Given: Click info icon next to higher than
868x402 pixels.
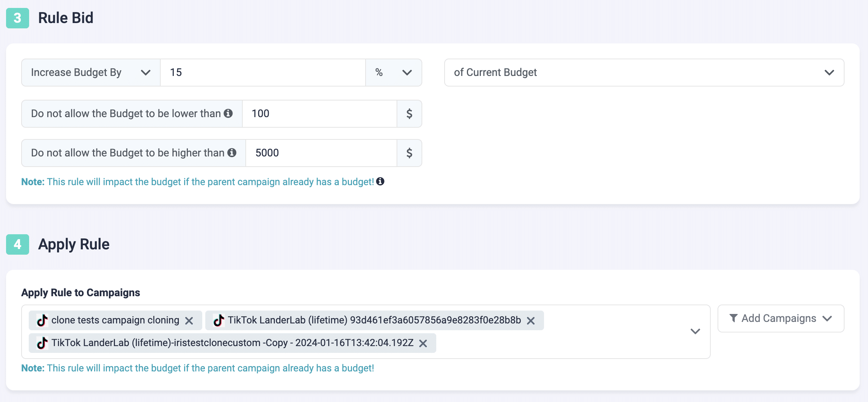Looking at the screenshot, I should [232, 153].
